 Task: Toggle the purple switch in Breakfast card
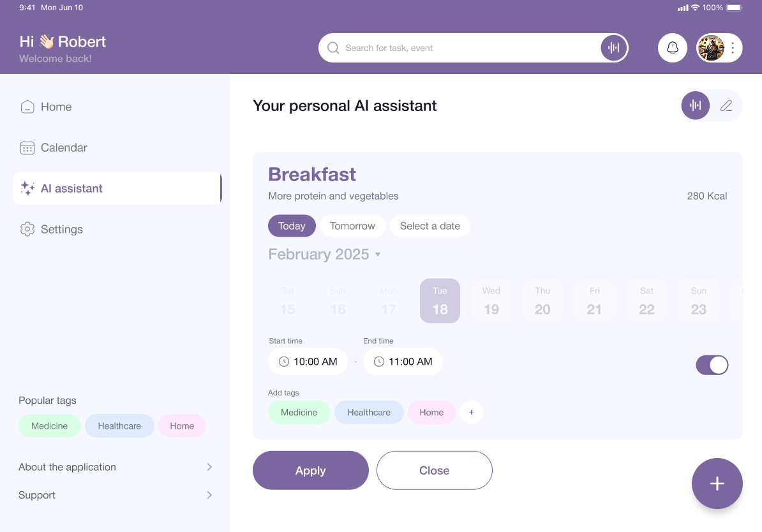click(712, 365)
